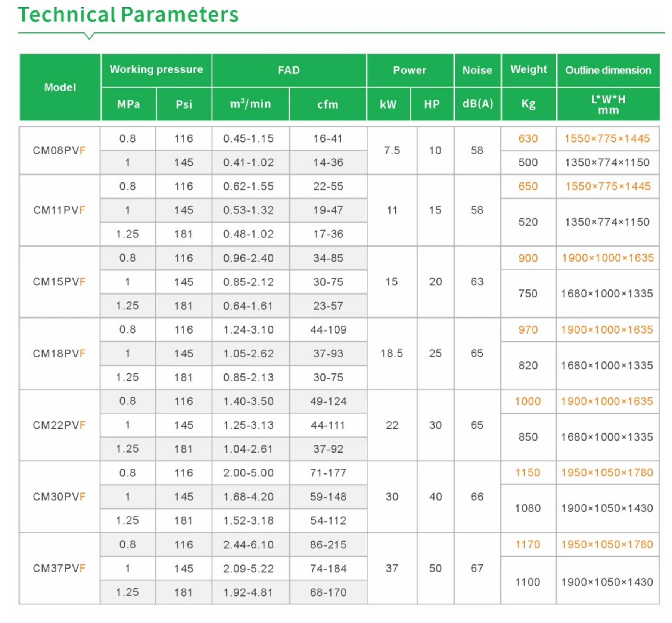Click the Psi subheader
This screenshot has height=623, width=672.
[184, 104]
